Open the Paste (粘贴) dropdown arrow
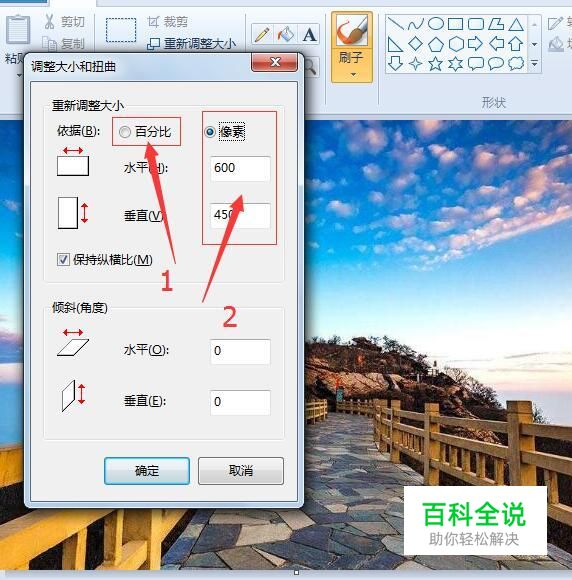 [19, 75]
